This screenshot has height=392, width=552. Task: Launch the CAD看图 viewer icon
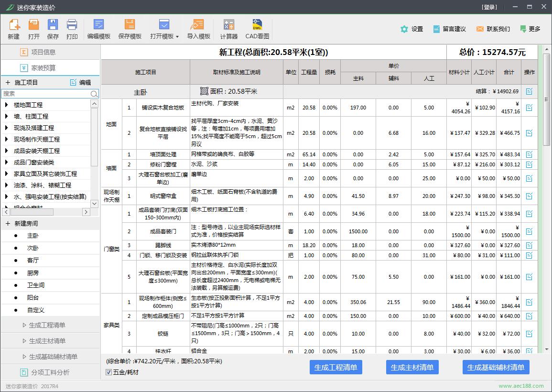pyautogui.click(x=257, y=25)
